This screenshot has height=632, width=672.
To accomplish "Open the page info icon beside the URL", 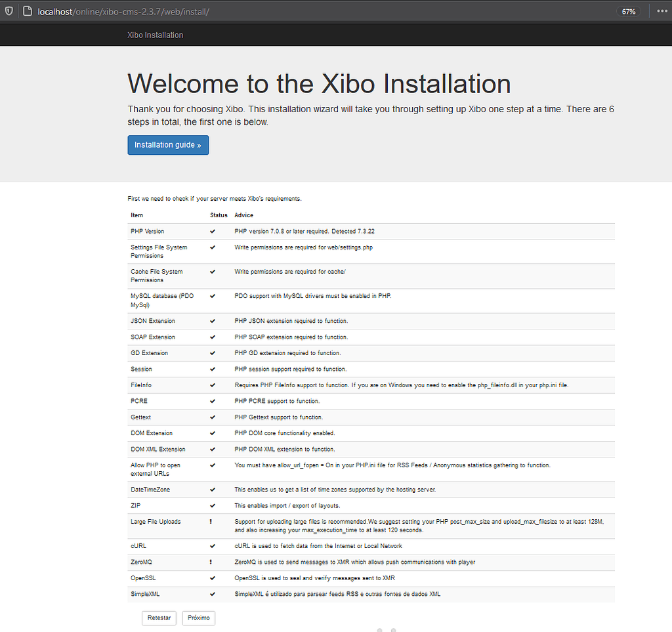I will point(25,11).
